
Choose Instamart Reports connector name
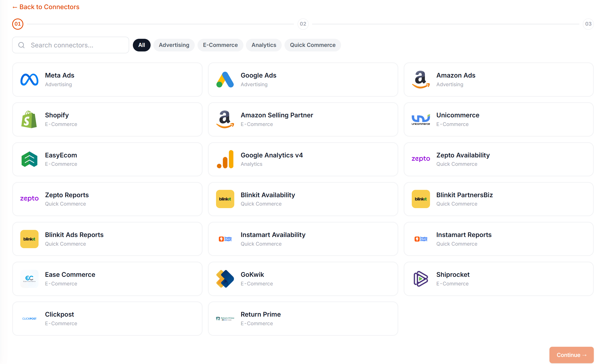point(464,235)
